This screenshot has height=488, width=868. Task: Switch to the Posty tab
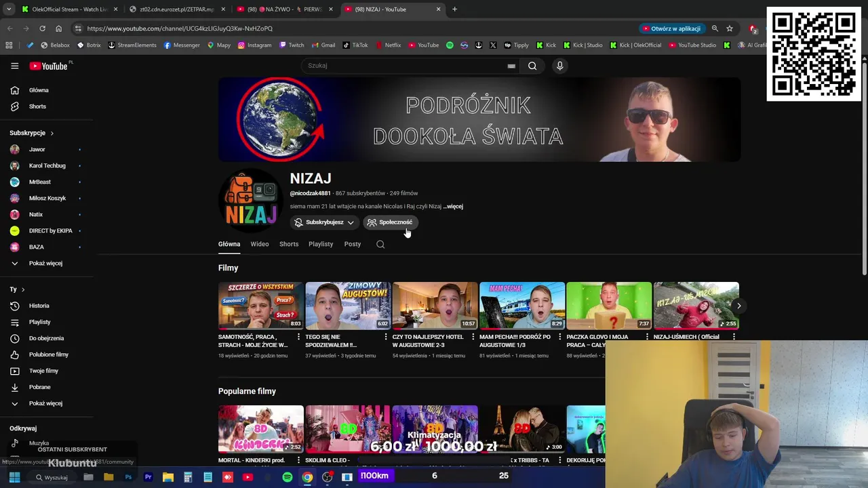point(353,244)
